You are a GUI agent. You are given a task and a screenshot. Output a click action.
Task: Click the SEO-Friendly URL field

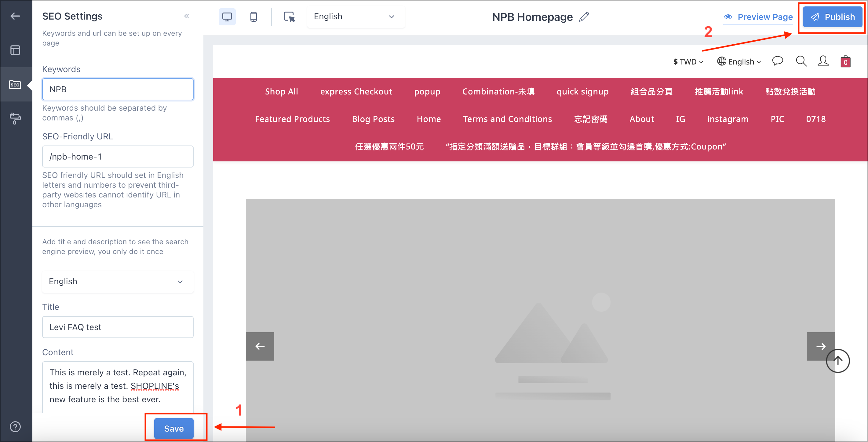point(118,157)
